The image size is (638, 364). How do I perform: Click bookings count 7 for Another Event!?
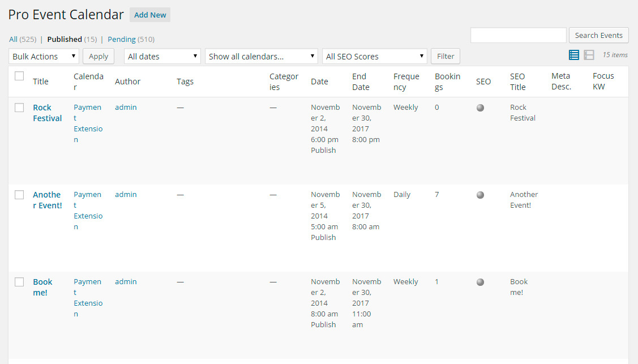436,194
